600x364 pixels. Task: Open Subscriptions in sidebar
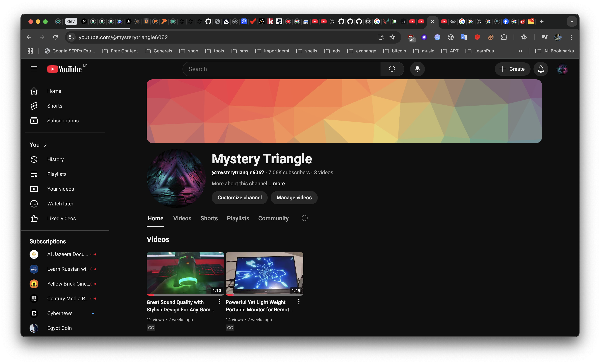[x=65, y=121]
